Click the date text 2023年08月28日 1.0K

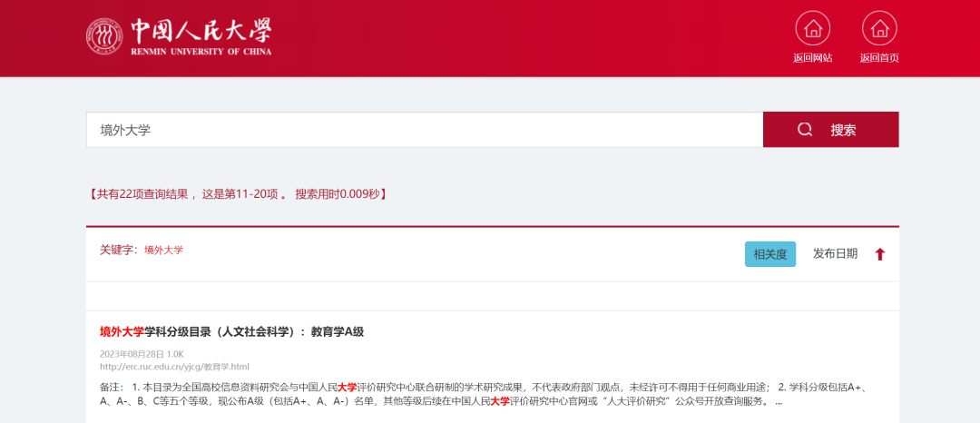coord(142,354)
